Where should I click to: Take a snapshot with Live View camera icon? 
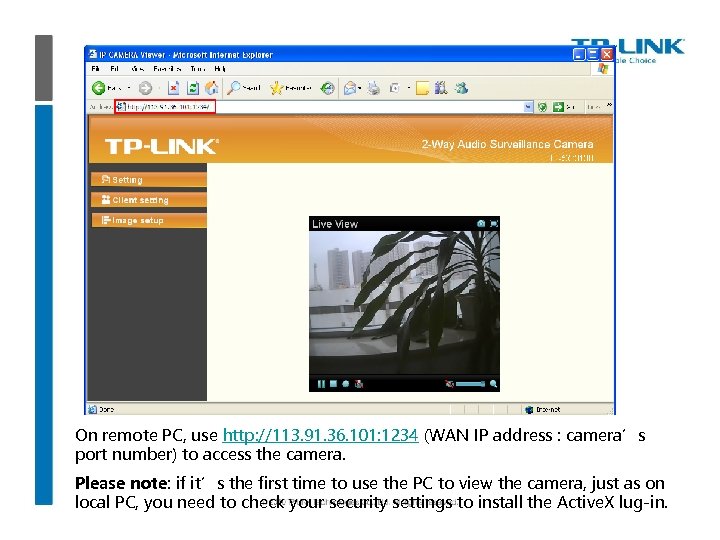[481, 224]
